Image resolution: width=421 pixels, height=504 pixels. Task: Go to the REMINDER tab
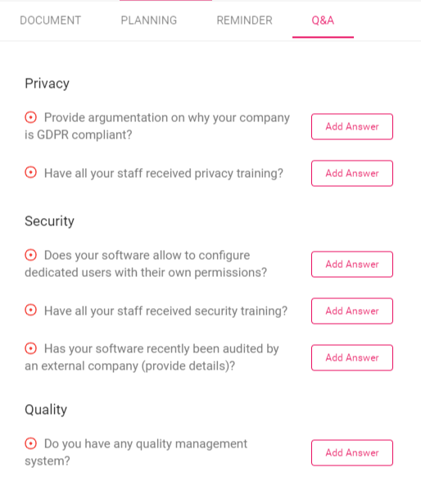tap(245, 20)
